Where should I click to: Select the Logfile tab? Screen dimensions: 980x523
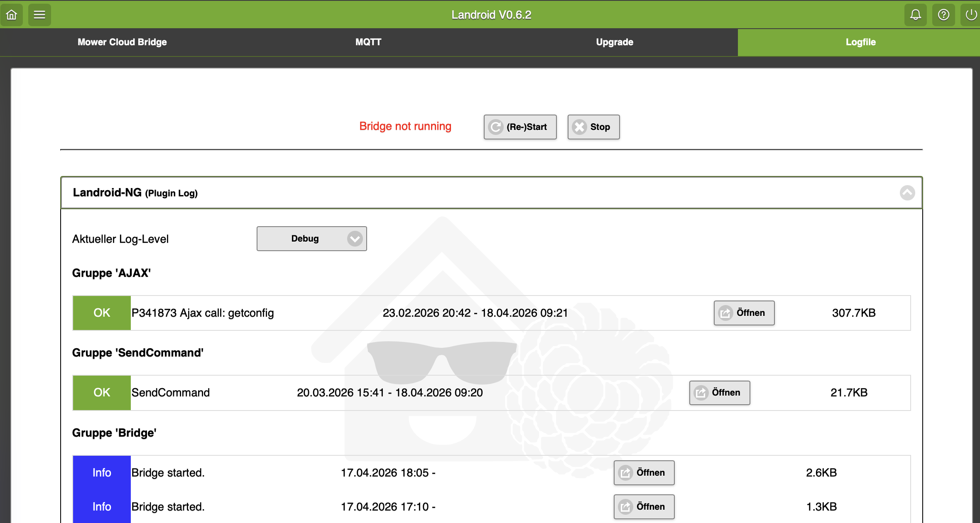(x=860, y=42)
